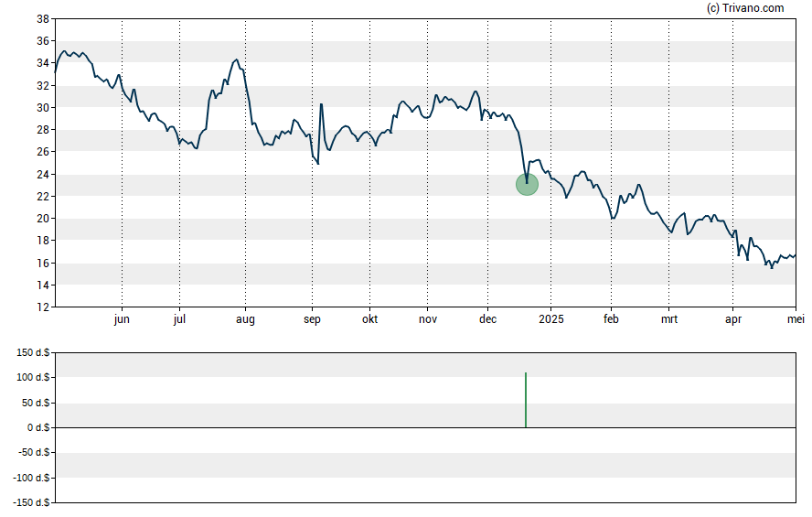Image resolution: width=812 pixels, height=517 pixels.
Task: Click the '(c) Trivano.com' text
Action: click(745, 7)
